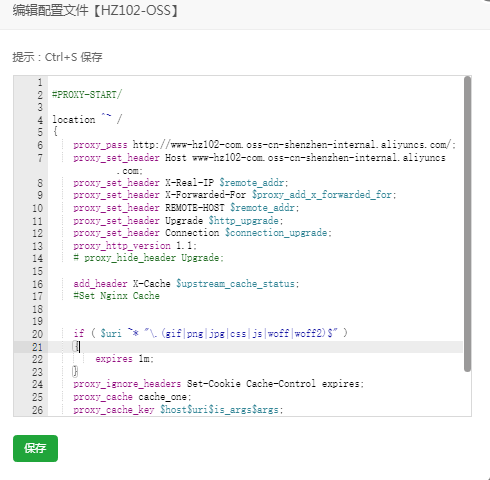
Task: Place cursor on 'location ^~ /' line
Action: click(x=87, y=119)
